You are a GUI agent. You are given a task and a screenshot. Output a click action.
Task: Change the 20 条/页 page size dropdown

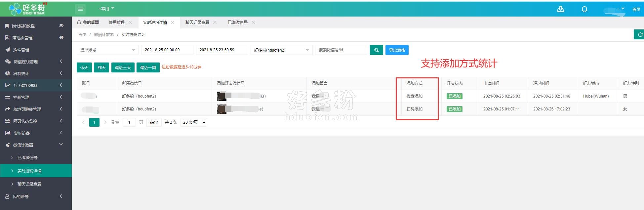(x=194, y=122)
